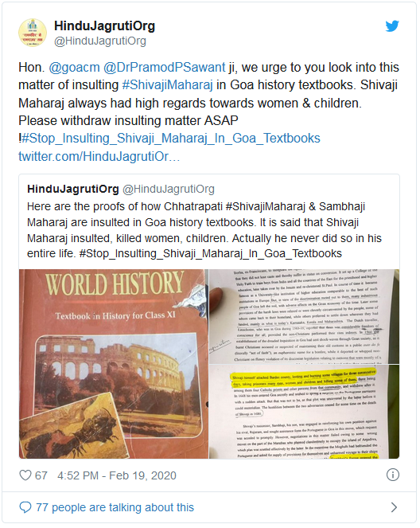420x528 pixels.
Task: Open tweet info circle icon
Action: [393, 475]
